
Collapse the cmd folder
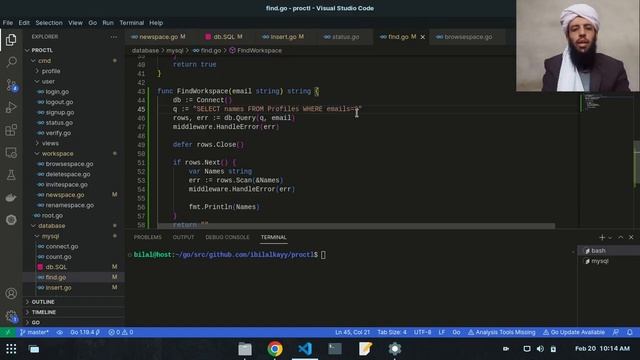[73, 61]
